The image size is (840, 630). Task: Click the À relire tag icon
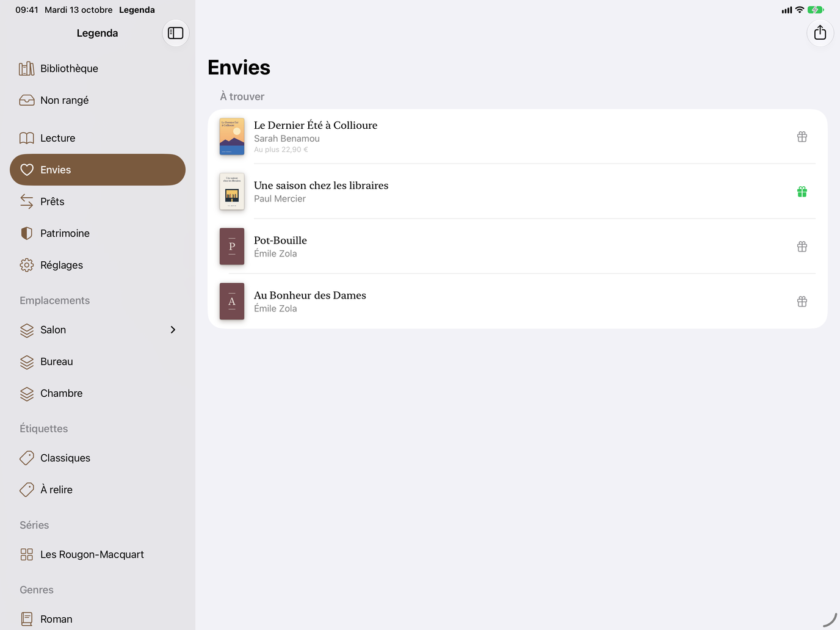[x=27, y=490]
